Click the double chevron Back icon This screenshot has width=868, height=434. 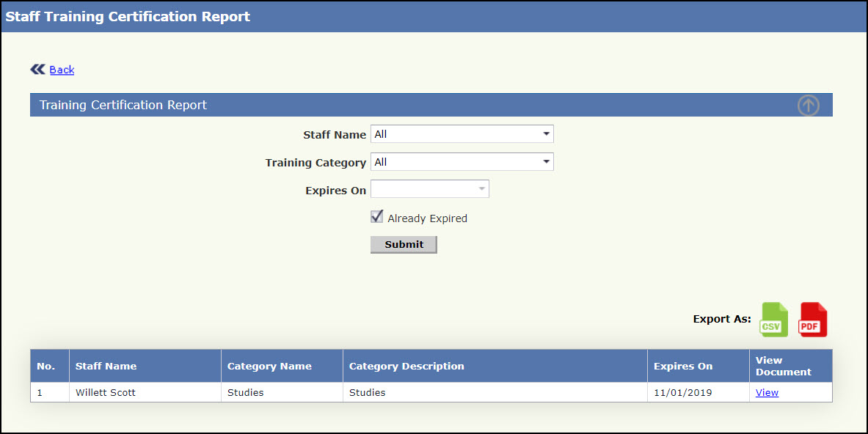pos(37,70)
